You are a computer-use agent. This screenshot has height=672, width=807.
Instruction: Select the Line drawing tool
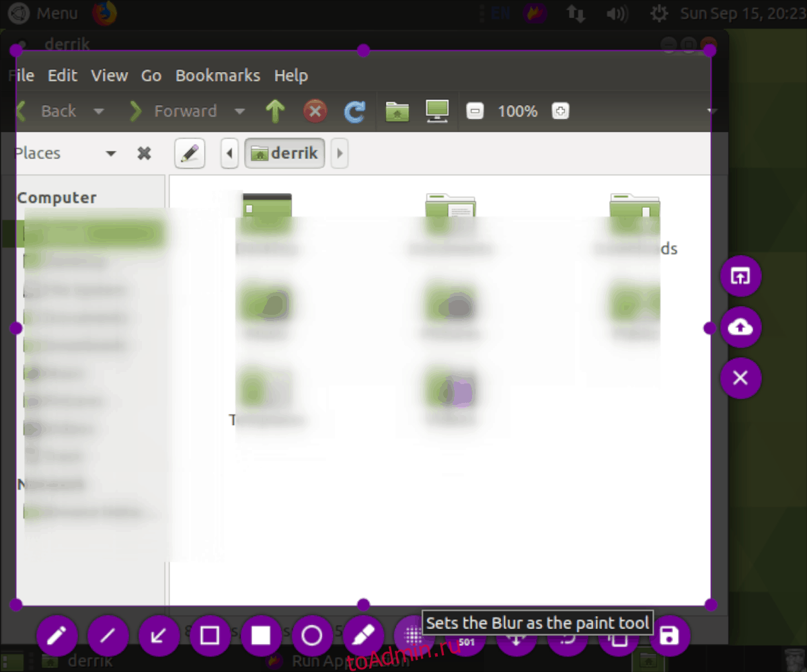coord(108,636)
